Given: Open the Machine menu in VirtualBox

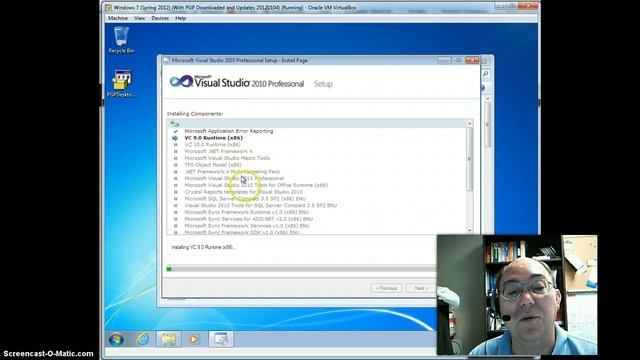Looking at the screenshot, I should click(118, 18).
